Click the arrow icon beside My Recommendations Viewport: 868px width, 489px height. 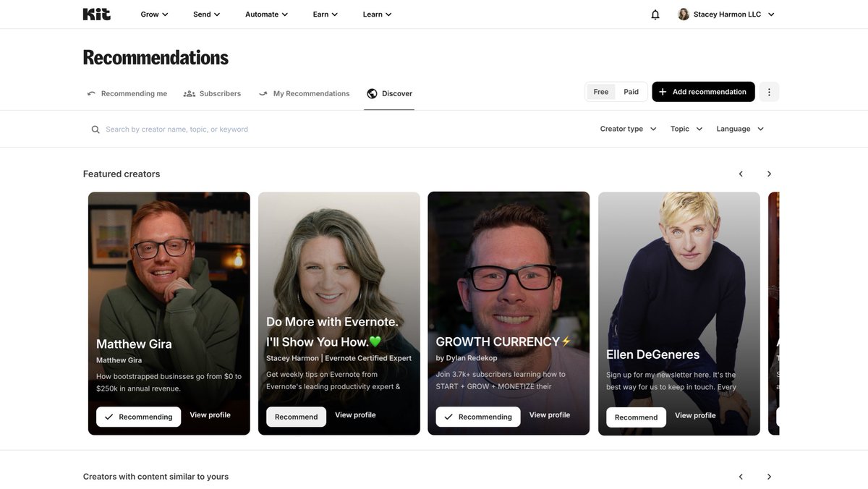point(263,93)
